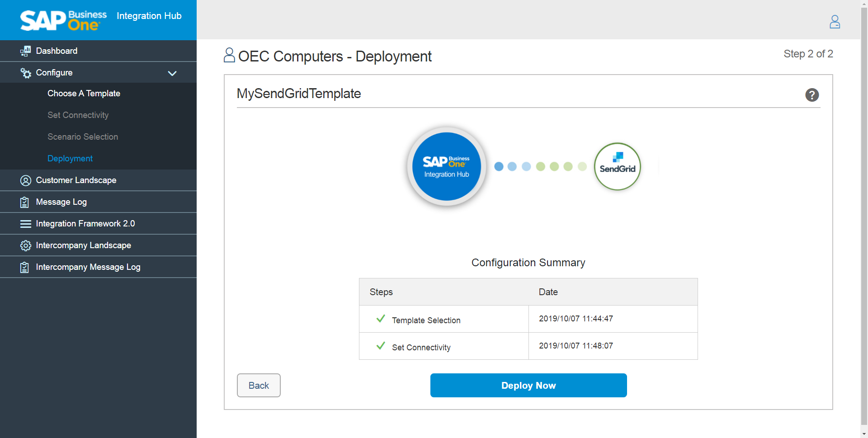Click the Configure gears icon

(x=25, y=73)
